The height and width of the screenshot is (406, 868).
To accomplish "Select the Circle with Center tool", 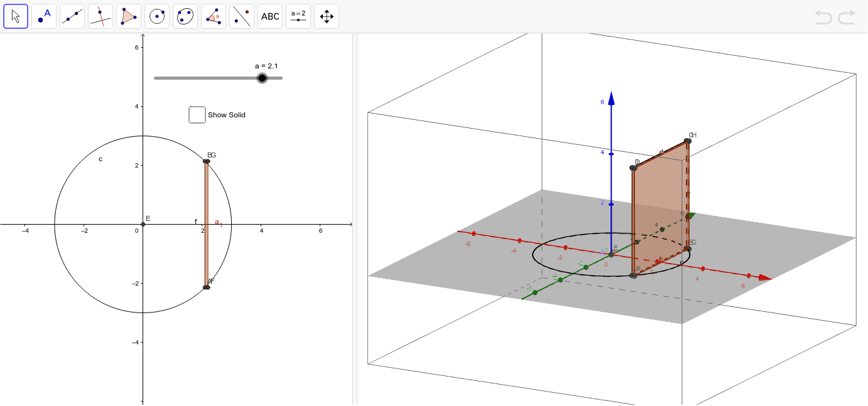I will 157,16.
